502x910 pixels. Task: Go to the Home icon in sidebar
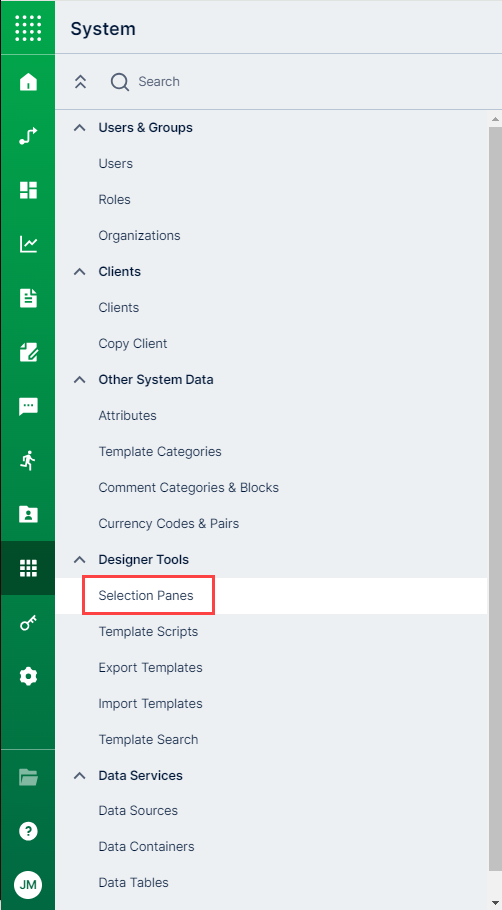point(28,82)
